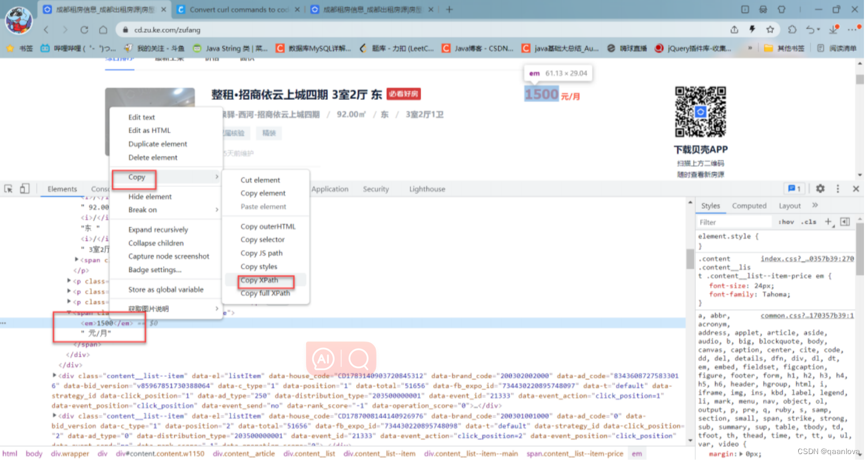This screenshot has height=461, width=868.
Task: Open Break on submenu
Action: pos(166,210)
